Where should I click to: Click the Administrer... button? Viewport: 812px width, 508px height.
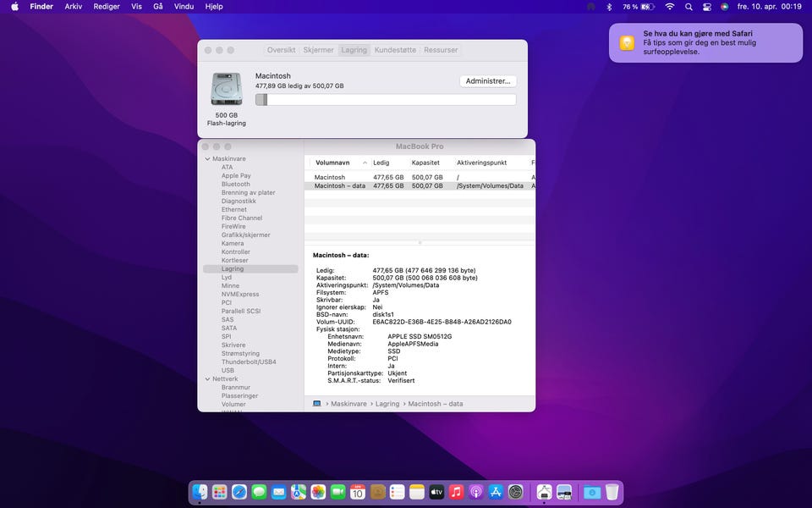point(488,81)
